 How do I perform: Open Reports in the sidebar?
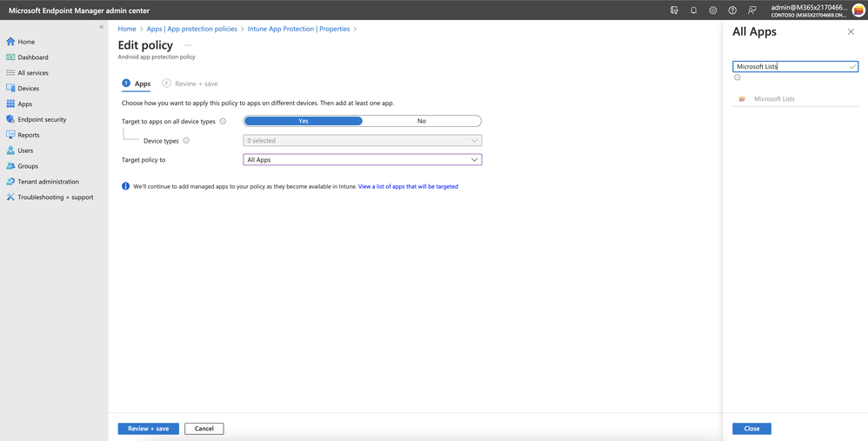coord(28,135)
